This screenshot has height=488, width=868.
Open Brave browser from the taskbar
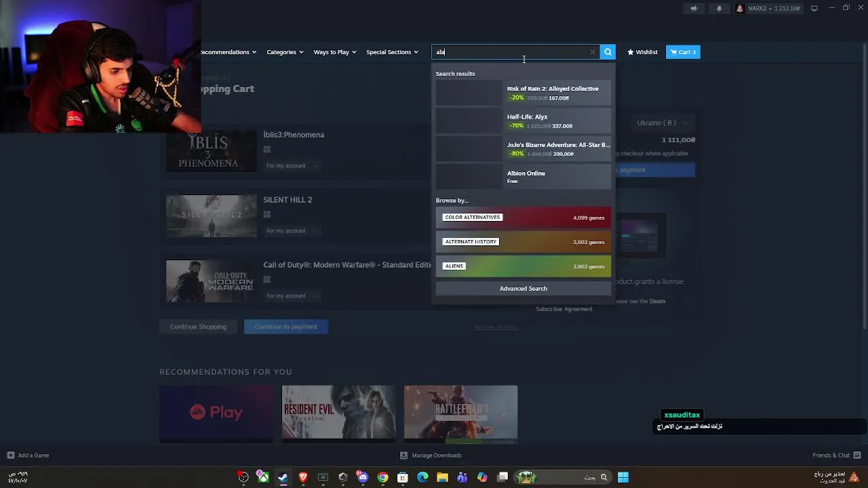point(303,477)
